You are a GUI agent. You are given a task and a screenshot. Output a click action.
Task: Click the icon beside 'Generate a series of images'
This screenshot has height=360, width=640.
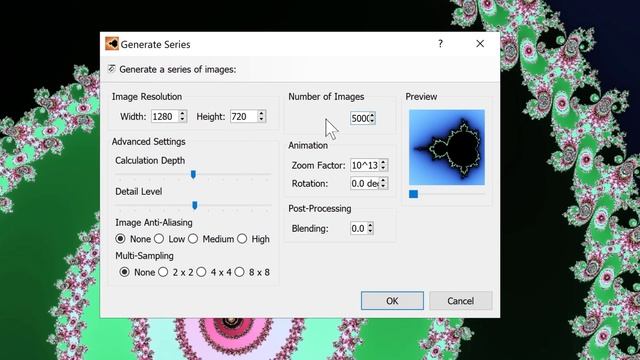click(111, 69)
